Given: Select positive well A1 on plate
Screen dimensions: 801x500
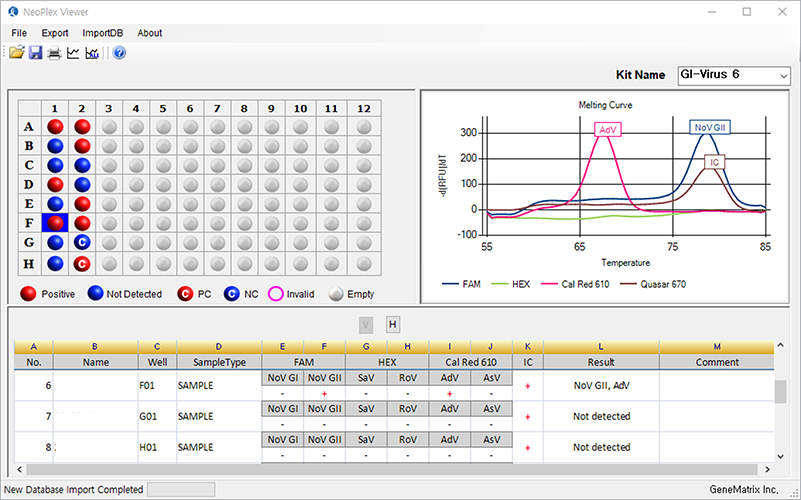Looking at the screenshot, I should pyautogui.click(x=55, y=127).
